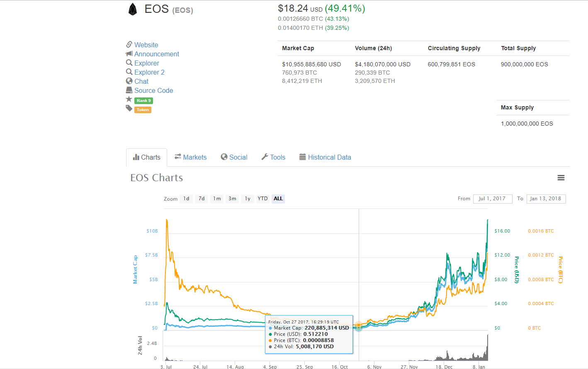588x369 pixels.
Task: Click the bar chart icon in Charts tab
Action: (x=136, y=157)
